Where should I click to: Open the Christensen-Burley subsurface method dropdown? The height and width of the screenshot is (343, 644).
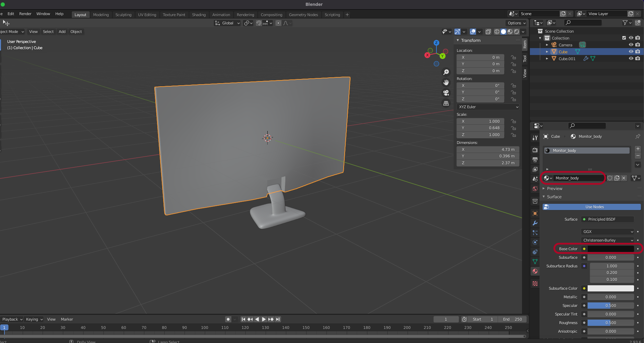tap(608, 240)
